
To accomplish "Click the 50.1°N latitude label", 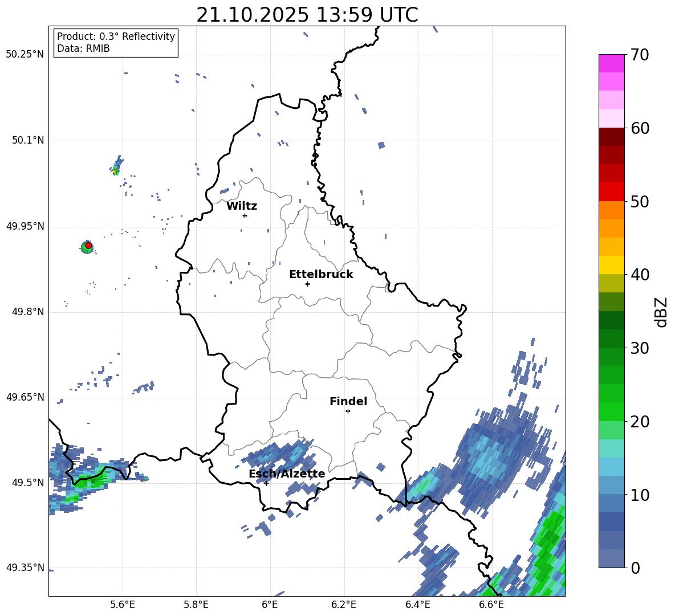I will point(28,140).
